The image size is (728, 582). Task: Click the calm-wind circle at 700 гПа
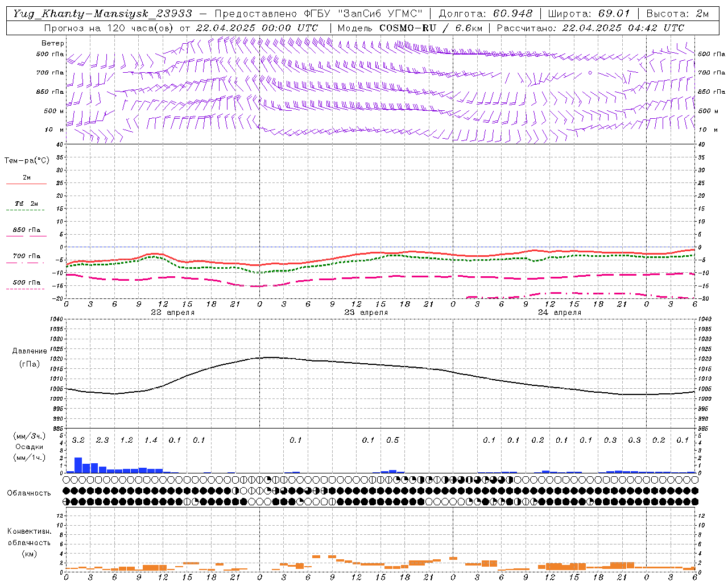(x=590, y=73)
